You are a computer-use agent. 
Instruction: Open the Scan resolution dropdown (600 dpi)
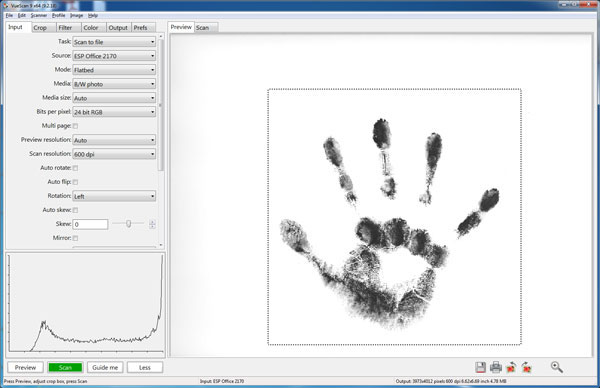tap(114, 154)
